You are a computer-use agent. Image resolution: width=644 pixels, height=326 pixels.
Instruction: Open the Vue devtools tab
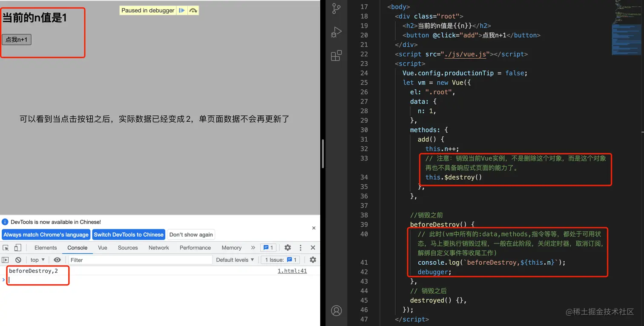[103, 248]
